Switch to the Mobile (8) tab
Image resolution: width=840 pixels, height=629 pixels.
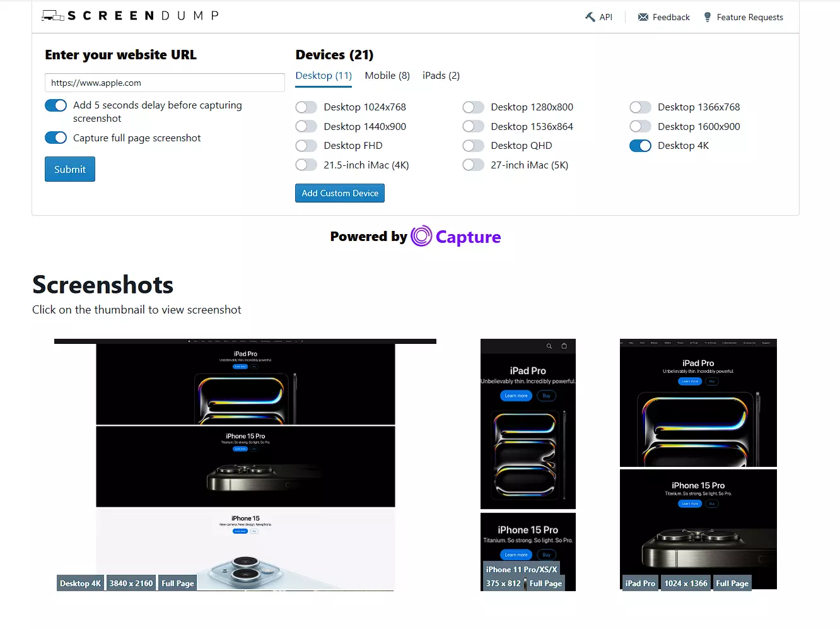(x=387, y=76)
